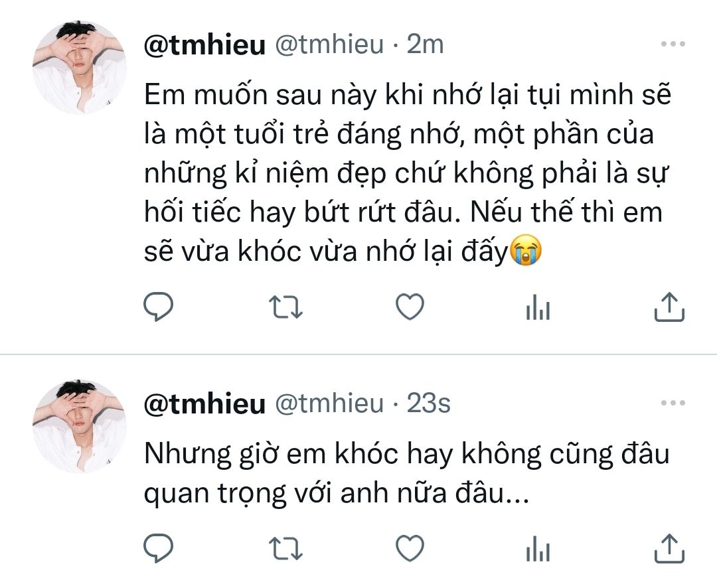The width and height of the screenshot is (717, 588).
Task: Share the first tweet
Action: (669, 307)
